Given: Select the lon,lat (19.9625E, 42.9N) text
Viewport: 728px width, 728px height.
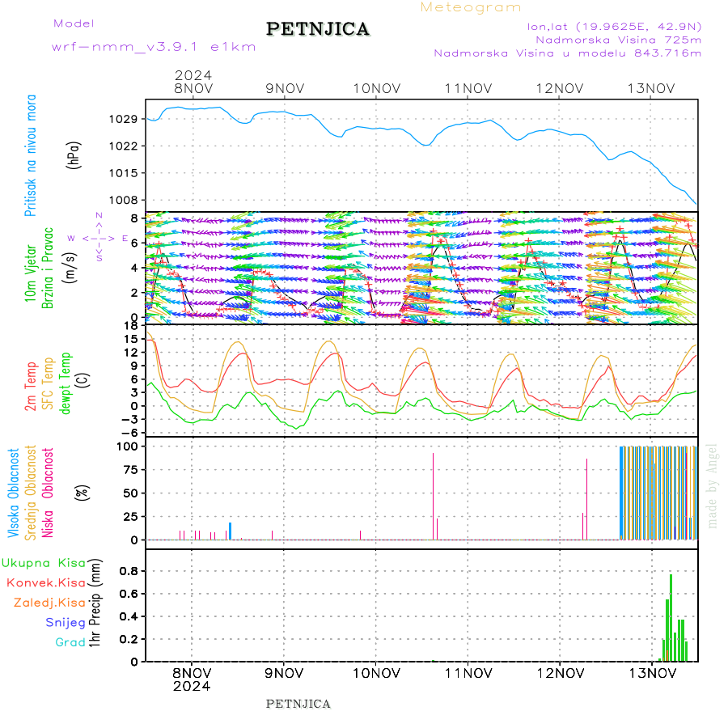Looking at the screenshot, I should pyautogui.click(x=614, y=27).
